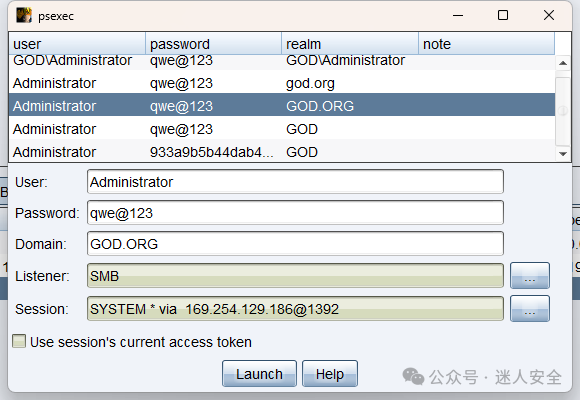Click the Domain field containing GOD.ORG
This screenshot has width=580, height=400.
[x=295, y=244]
